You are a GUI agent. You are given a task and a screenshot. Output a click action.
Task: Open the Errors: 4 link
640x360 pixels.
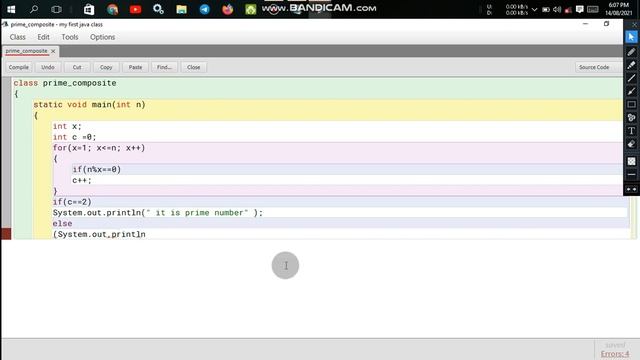[615, 354]
